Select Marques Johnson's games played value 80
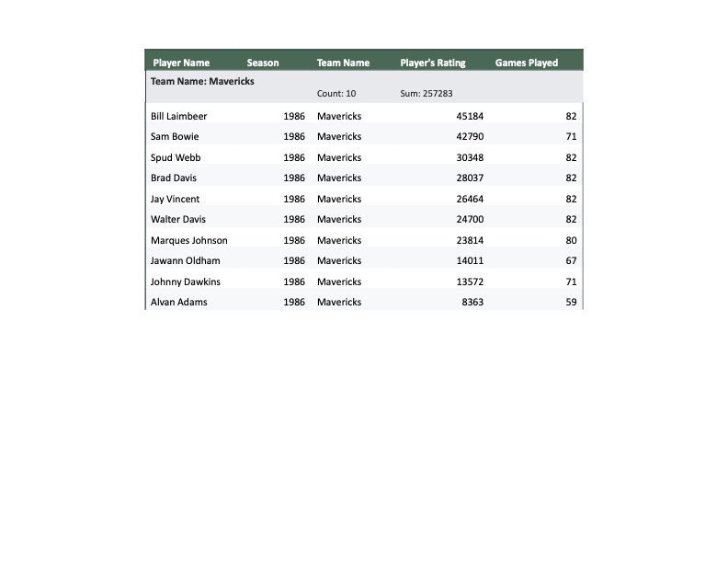The width and height of the screenshot is (728, 563). click(571, 240)
